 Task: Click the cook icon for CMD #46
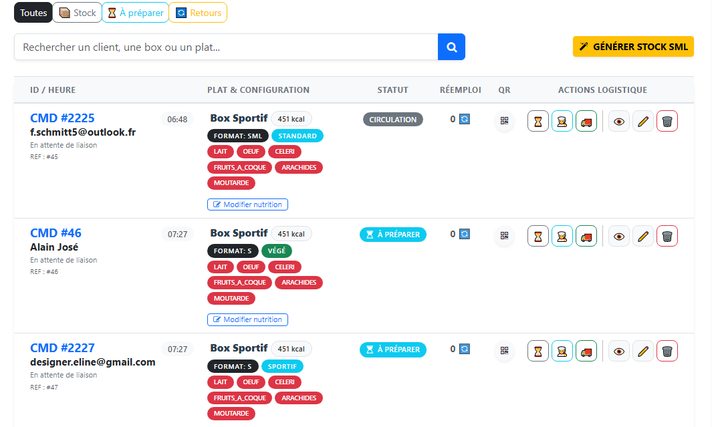(562, 236)
